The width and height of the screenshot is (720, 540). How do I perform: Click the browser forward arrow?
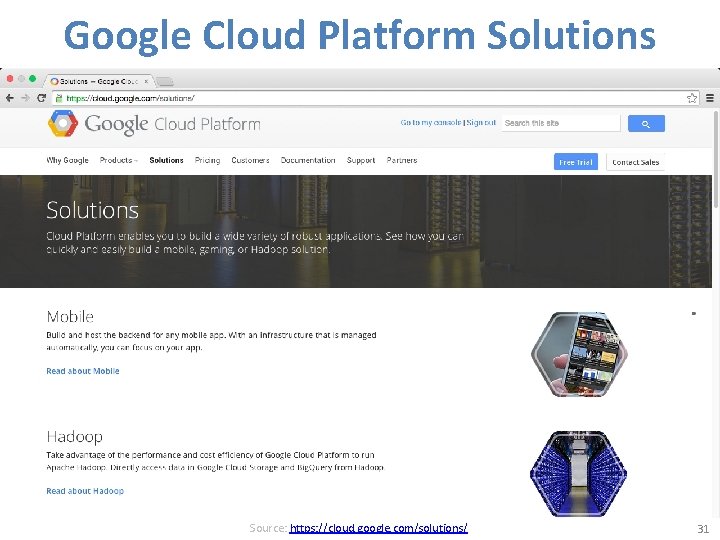pos(25,98)
